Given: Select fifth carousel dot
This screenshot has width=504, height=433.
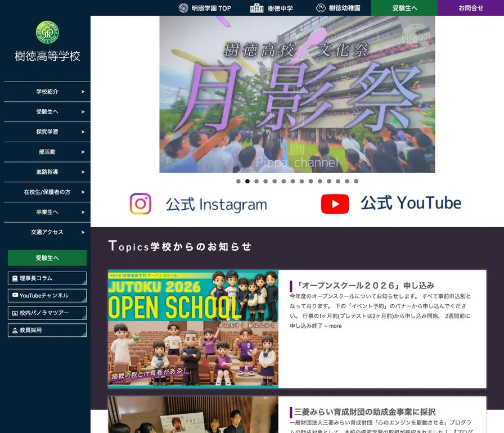Looking at the screenshot, I should point(274,181).
